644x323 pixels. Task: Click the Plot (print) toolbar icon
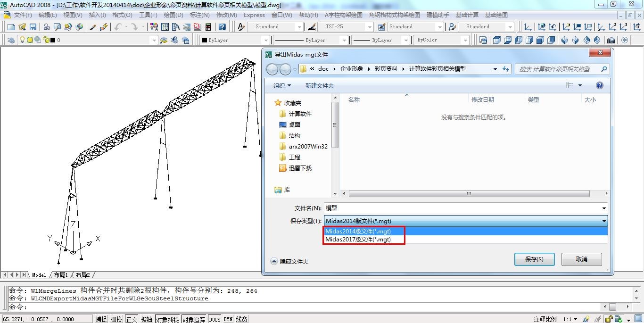tap(47, 27)
